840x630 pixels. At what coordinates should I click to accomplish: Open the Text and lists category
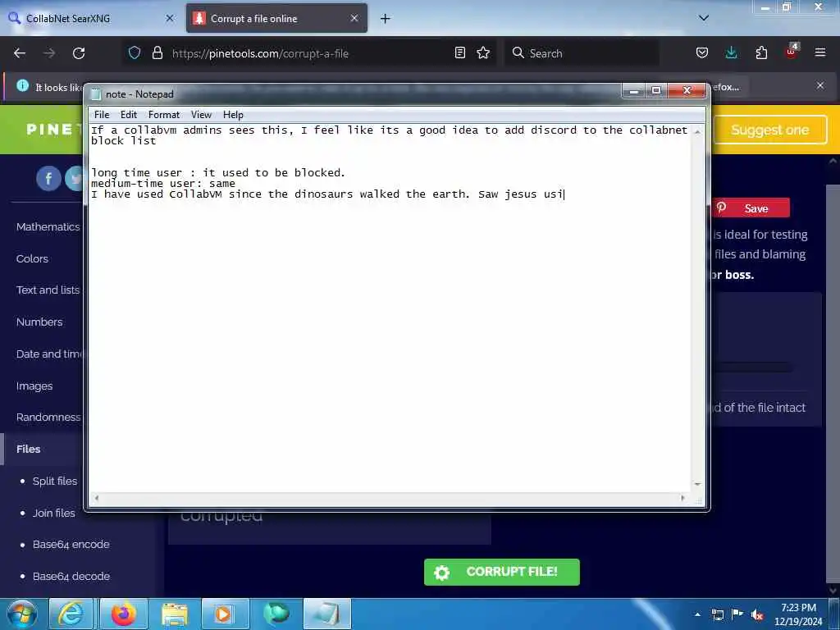click(48, 290)
